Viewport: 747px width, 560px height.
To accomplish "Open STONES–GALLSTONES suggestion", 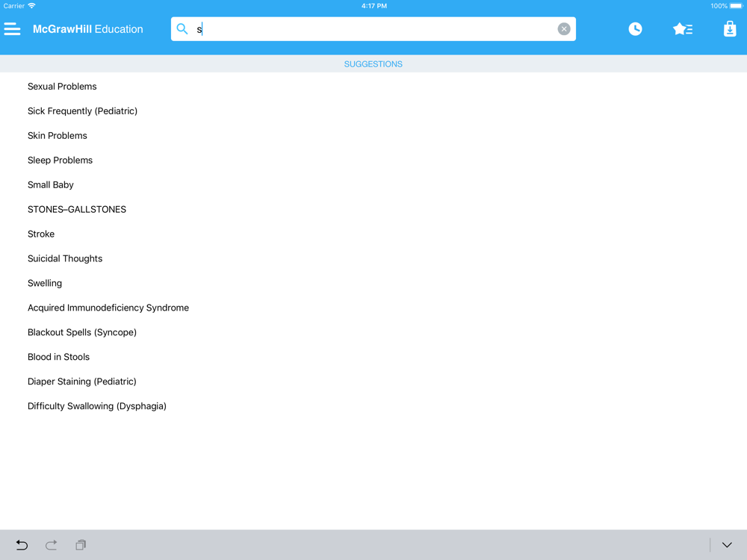I will [x=77, y=210].
